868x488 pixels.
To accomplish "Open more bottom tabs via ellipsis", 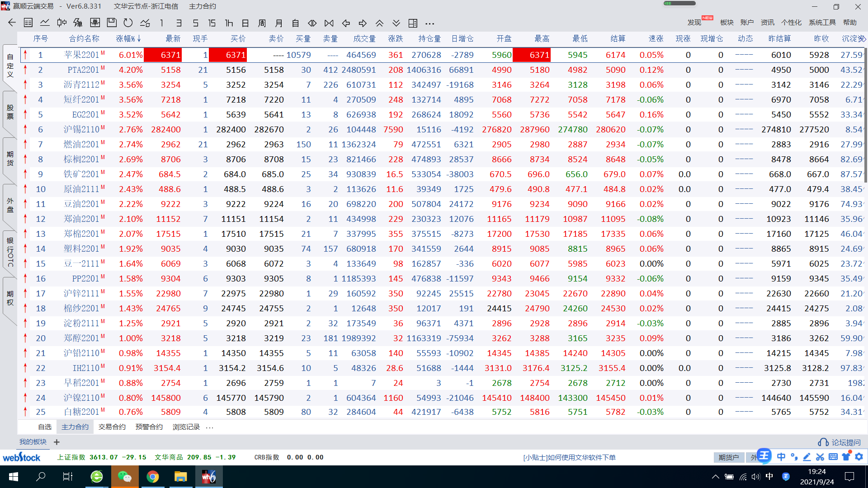I will [x=209, y=427].
